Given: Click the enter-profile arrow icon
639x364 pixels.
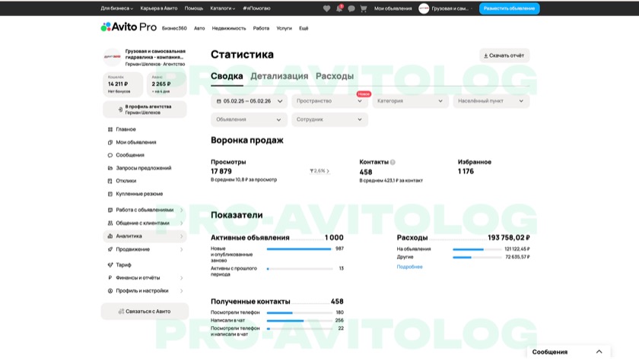Looking at the screenshot, I should click(x=120, y=109).
